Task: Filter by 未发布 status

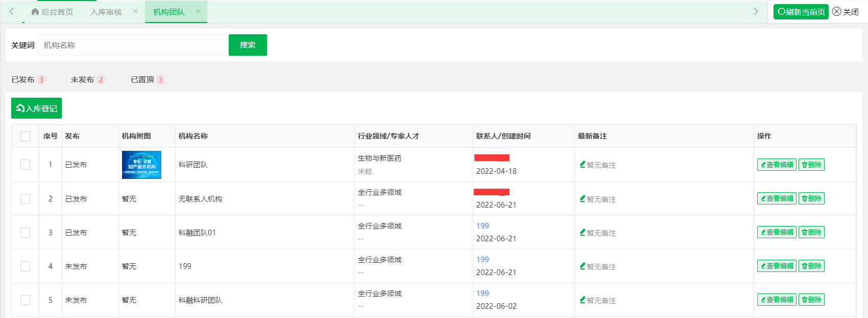Action: tap(83, 80)
